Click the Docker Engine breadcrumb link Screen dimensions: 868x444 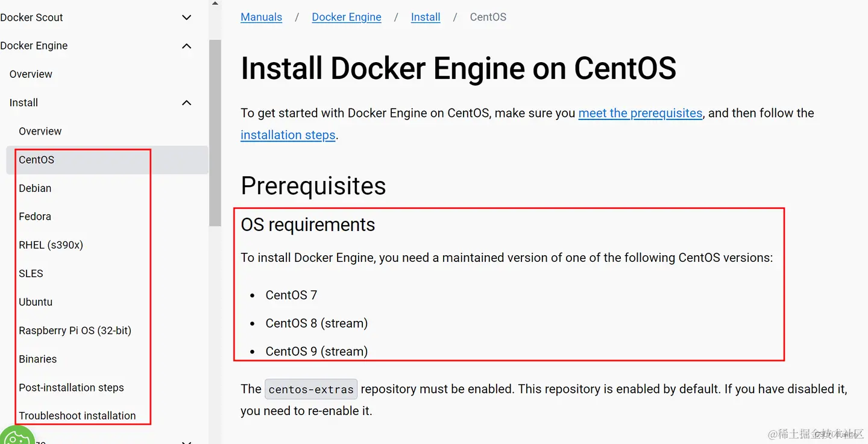point(347,17)
